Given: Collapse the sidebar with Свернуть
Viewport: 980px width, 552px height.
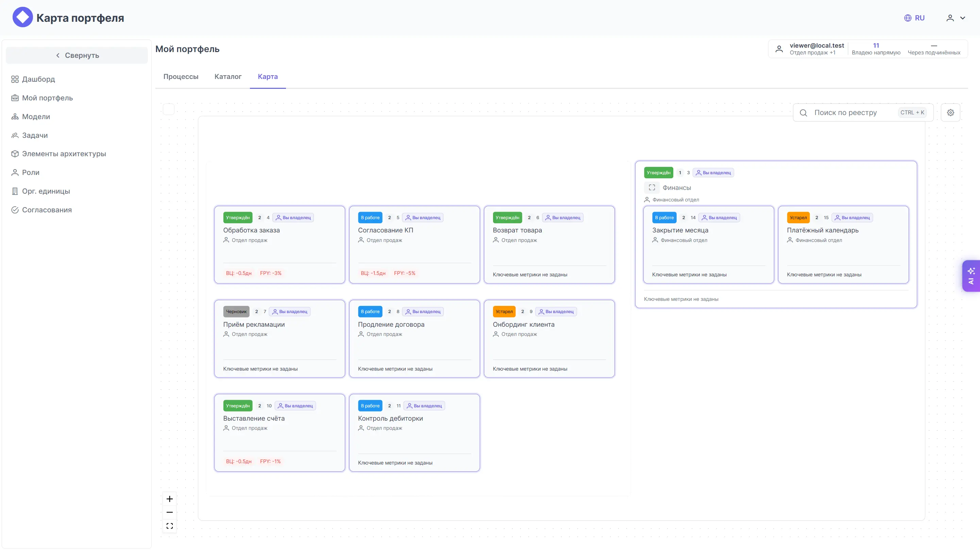Looking at the screenshot, I should 77,55.
